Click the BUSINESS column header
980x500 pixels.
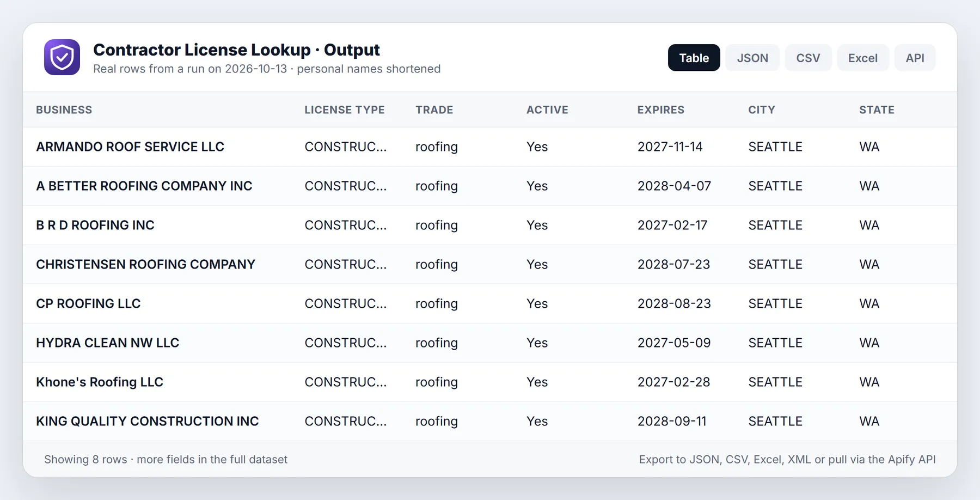pos(64,109)
